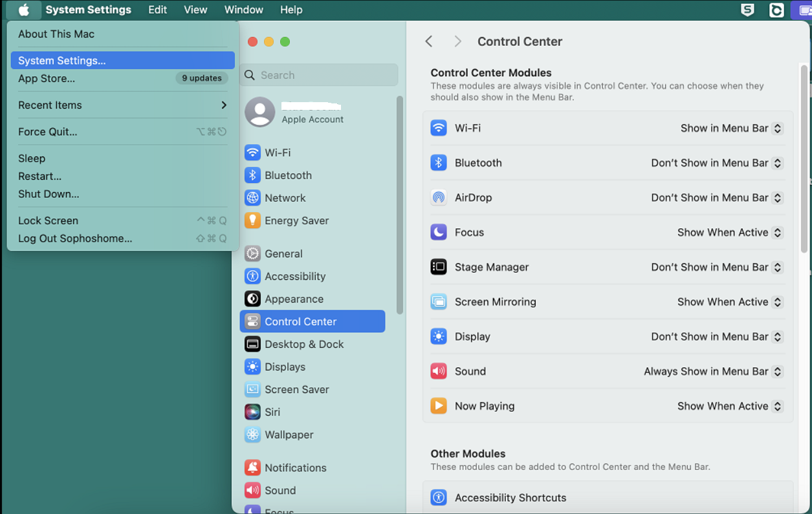Choose Restart from the Apple menu
This screenshot has width=812, height=514.
[40, 176]
